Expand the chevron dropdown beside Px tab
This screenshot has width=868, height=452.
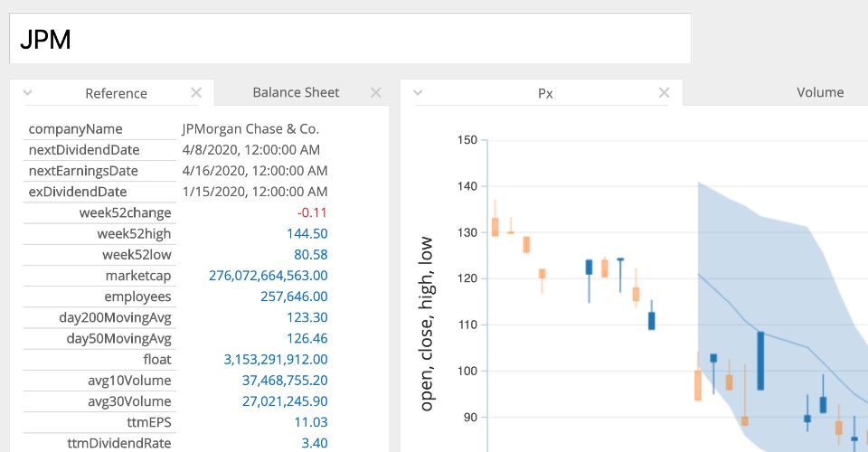[418, 92]
